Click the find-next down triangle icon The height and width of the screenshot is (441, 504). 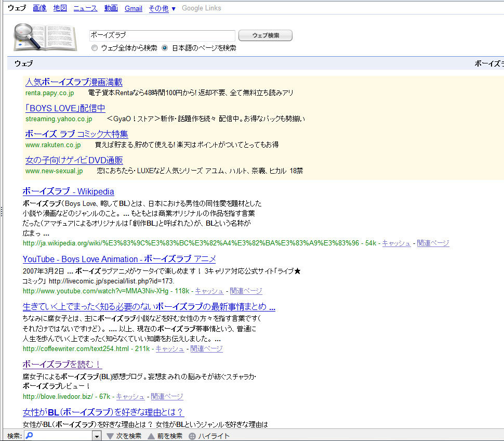pyautogui.click(x=110, y=436)
